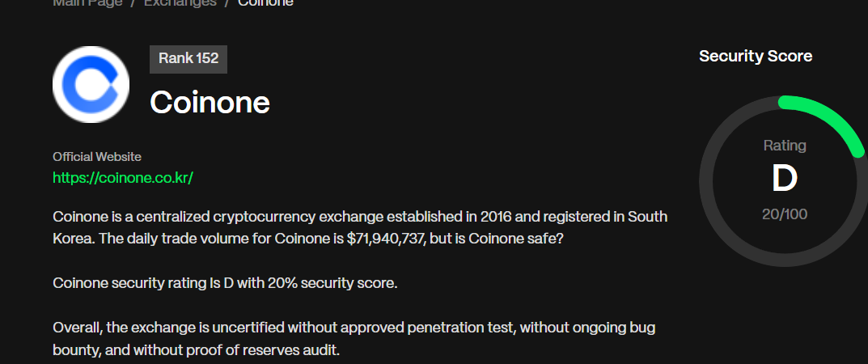
Task: Click the green arc of the rating gauge
Action: [832, 117]
